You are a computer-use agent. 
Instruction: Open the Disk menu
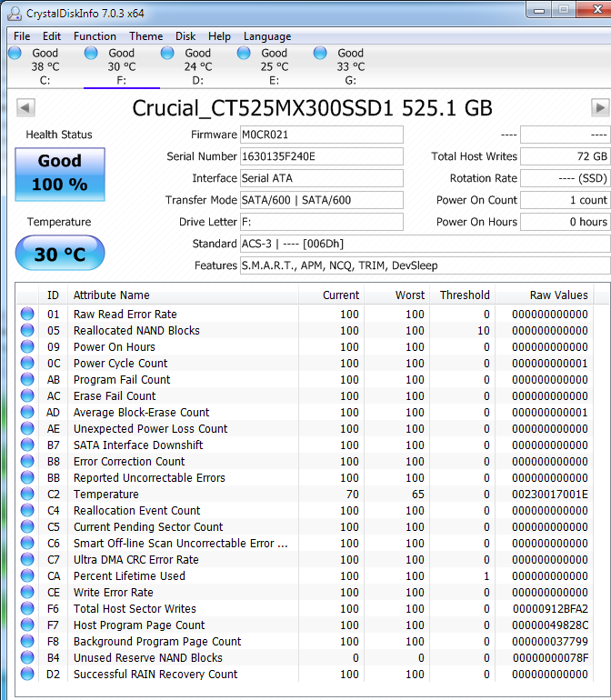pos(185,36)
